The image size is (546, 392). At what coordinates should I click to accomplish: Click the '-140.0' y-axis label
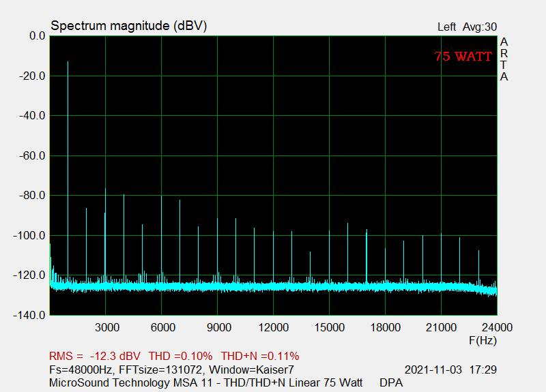tap(29, 315)
